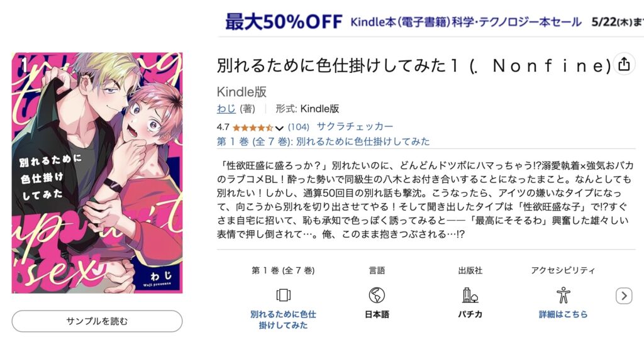
Task: Click the publisher building icon
Action: (470, 295)
